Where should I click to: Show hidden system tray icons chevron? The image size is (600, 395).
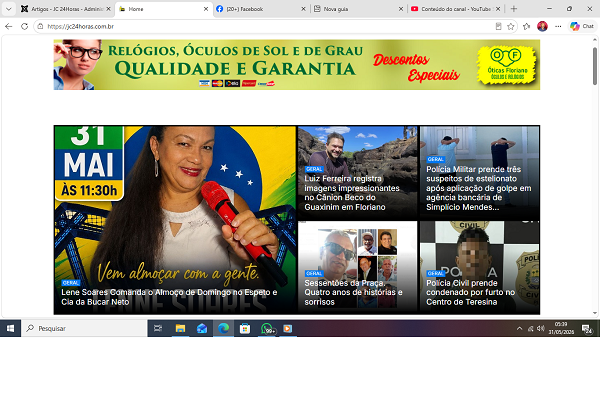[x=519, y=328]
